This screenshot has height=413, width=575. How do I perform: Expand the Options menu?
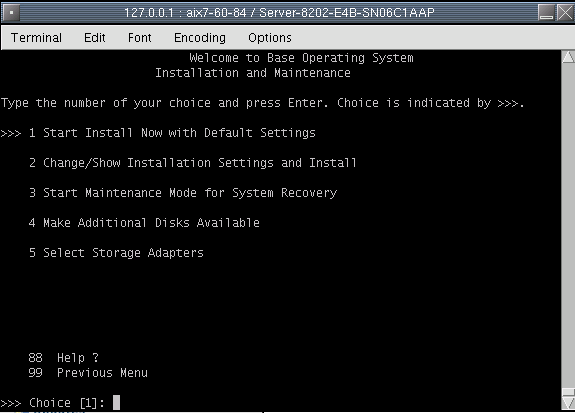coord(270,38)
